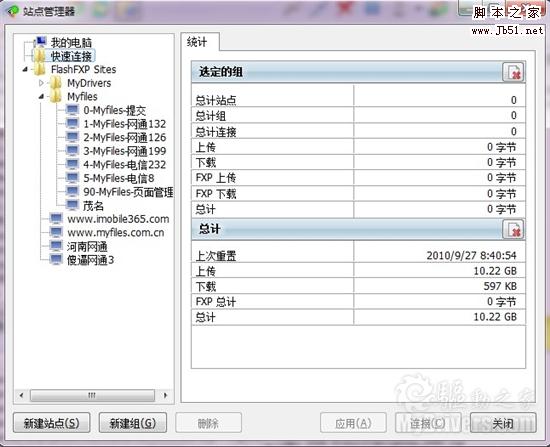Click site icon for www.myfiles.com.cn
The height and width of the screenshot is (447, 550).
point(56,232)
